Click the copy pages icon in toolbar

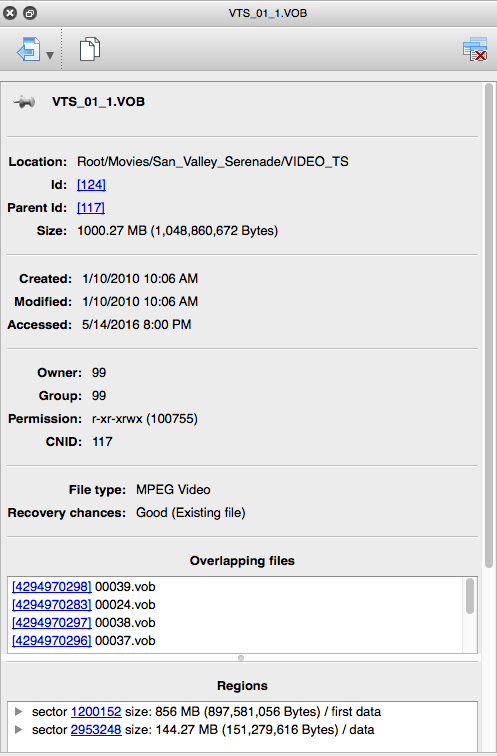click(x=90, y=49)
